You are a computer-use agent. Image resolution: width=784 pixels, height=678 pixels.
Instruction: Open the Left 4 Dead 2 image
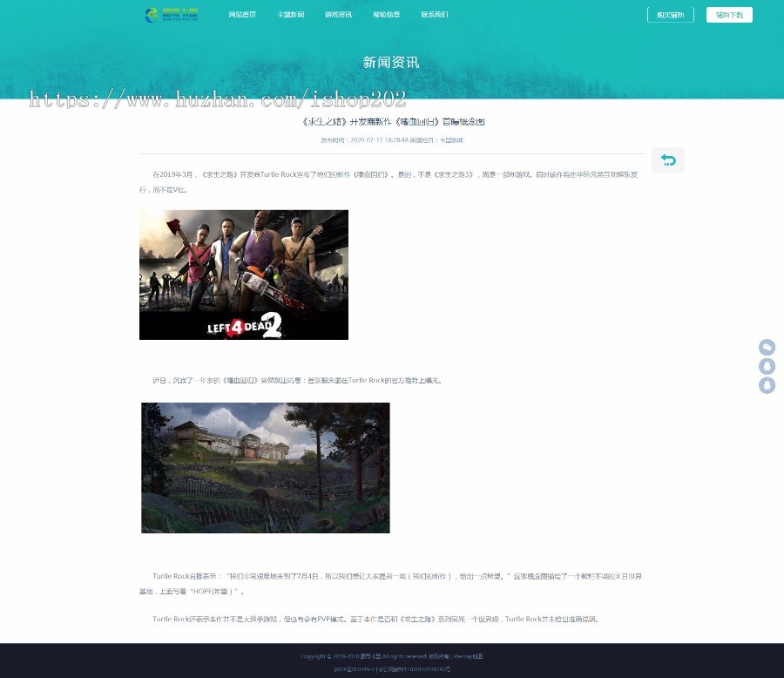tap(244, 275)
